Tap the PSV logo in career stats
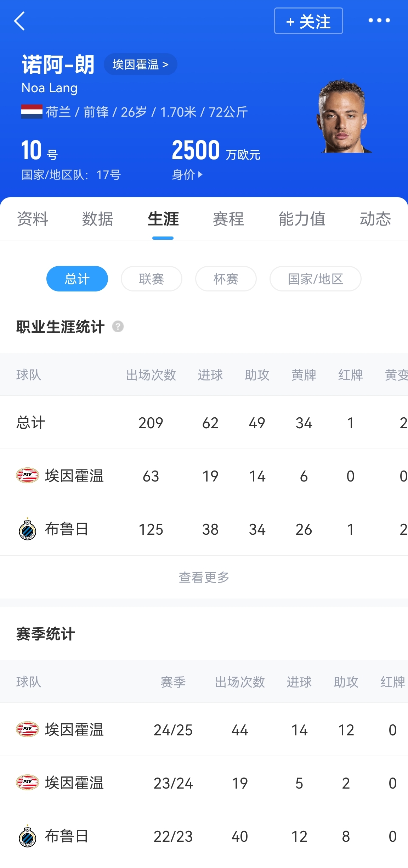Viewport: 408px width, 868px height. pos(27,475)
